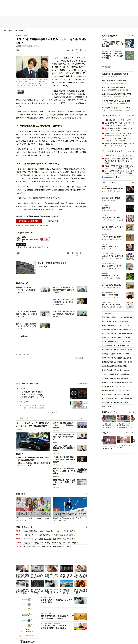Click the 動画一覧 link beside 動画ランキング

click(131, 412)
